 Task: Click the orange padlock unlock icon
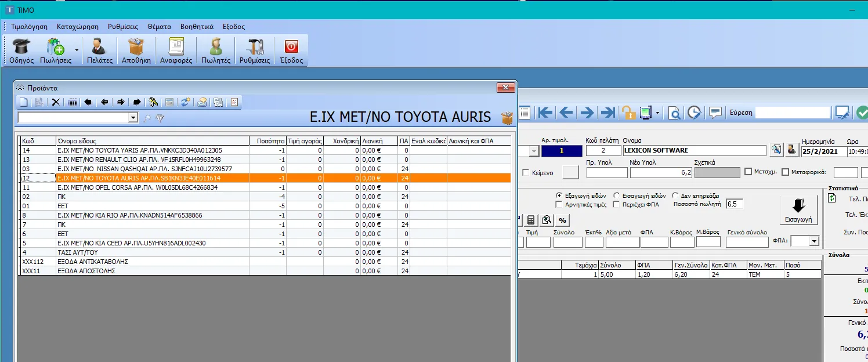click(x=628, y=113)
